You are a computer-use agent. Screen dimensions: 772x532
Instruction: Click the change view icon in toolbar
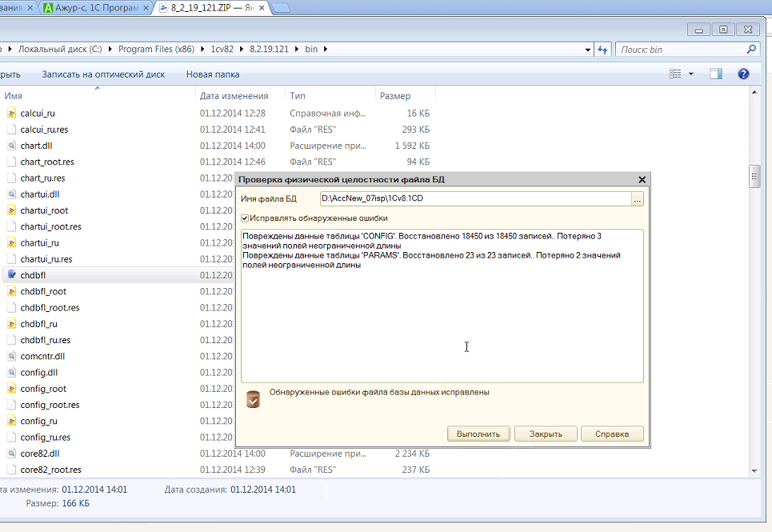click(x=675, y=74)
